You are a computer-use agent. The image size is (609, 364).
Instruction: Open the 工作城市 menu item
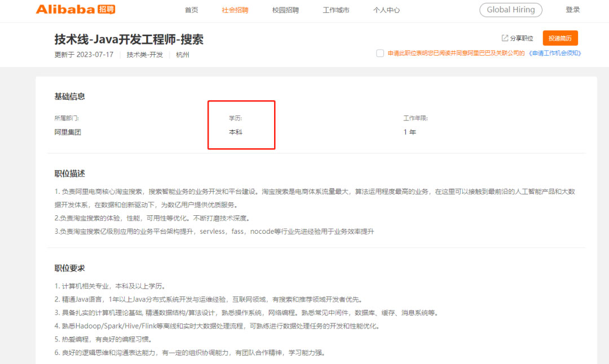336,10
